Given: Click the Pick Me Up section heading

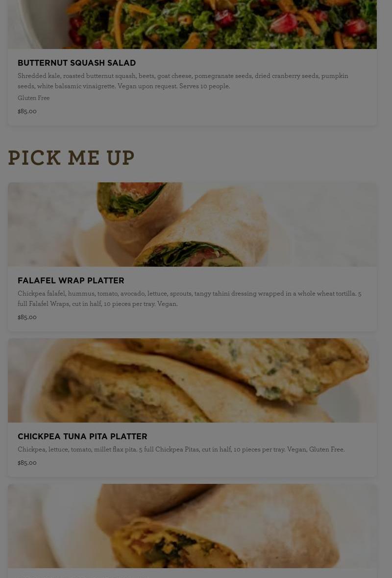Looking at the screenshot, I should coord(71,158).
